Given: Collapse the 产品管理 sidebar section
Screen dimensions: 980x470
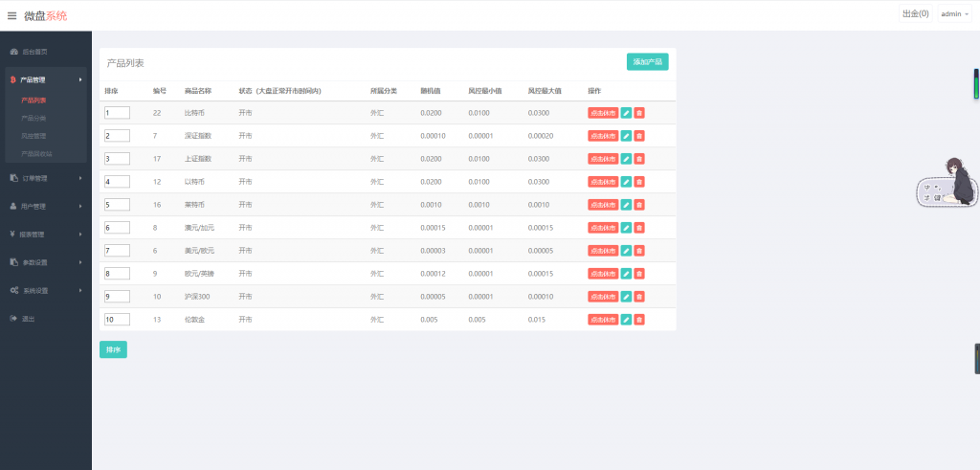Looking at the screenshot, I should coord(46,80).
